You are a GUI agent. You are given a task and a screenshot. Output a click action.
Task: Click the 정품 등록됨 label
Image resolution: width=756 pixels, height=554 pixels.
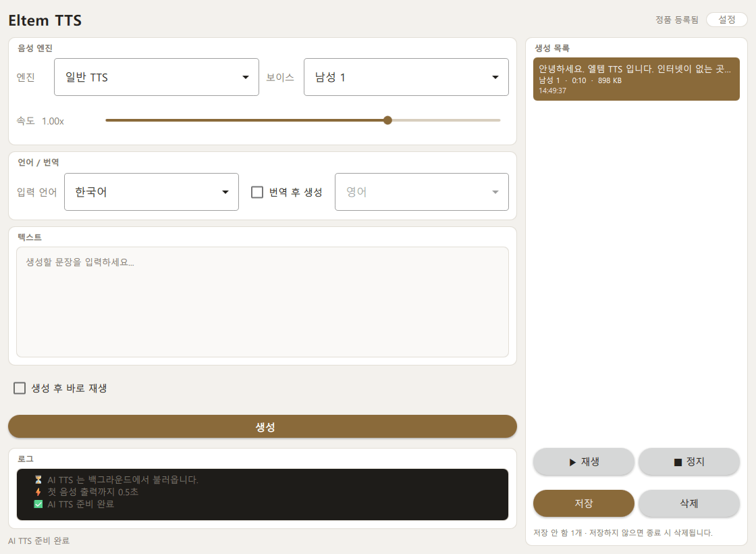point(676,20)
